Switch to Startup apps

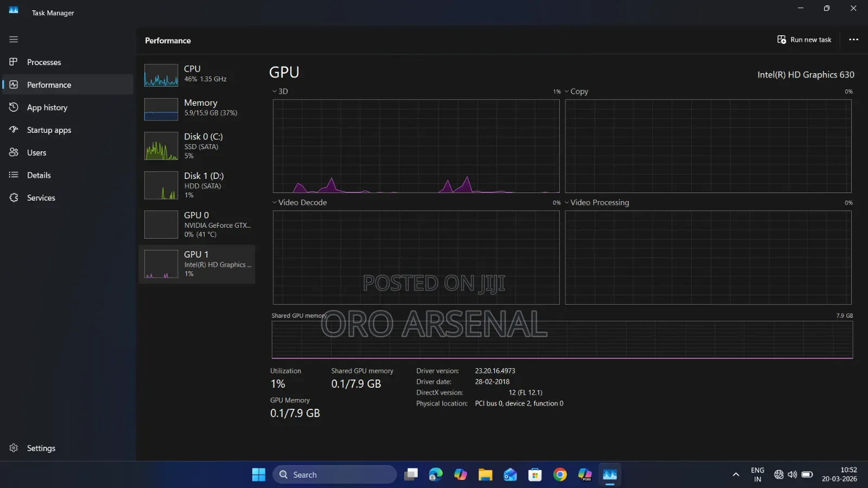[68, 130]
